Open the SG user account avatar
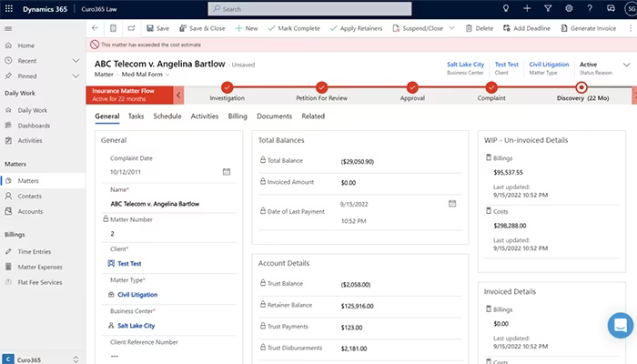 coord(631,8)
